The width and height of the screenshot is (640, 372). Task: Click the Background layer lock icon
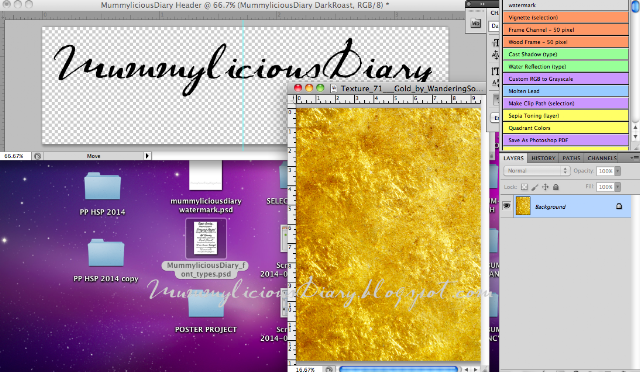pos(619,206)
